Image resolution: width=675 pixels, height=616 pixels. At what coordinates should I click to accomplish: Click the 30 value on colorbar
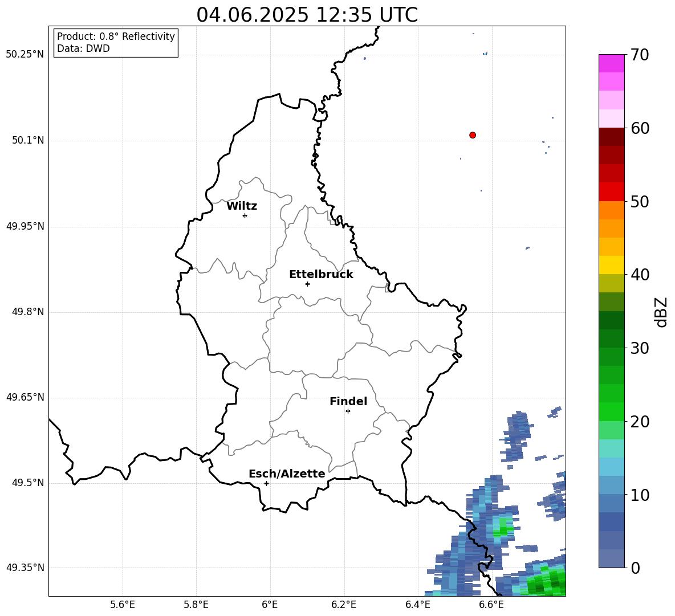[640, 348]
